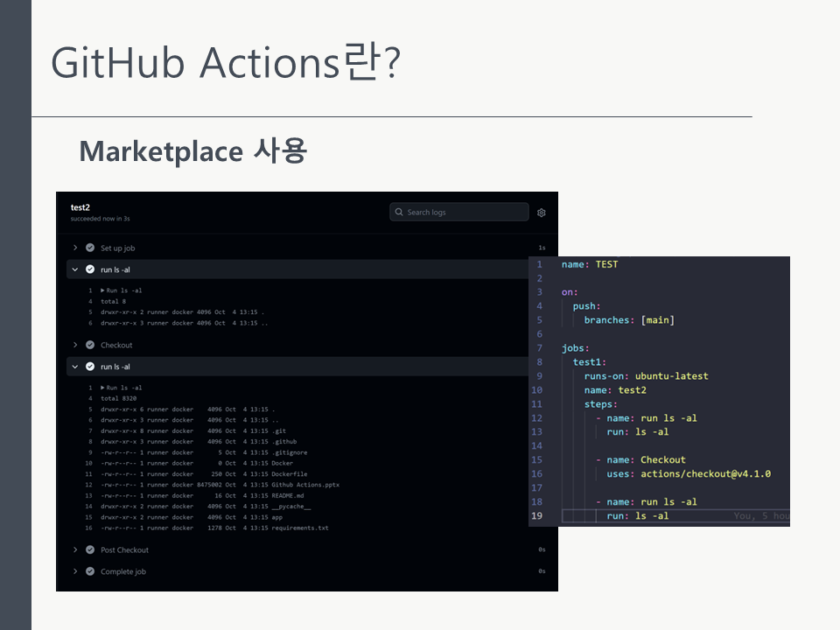
Task: Click the GitHub Actions란? slide title
Action: coord(226,63)
